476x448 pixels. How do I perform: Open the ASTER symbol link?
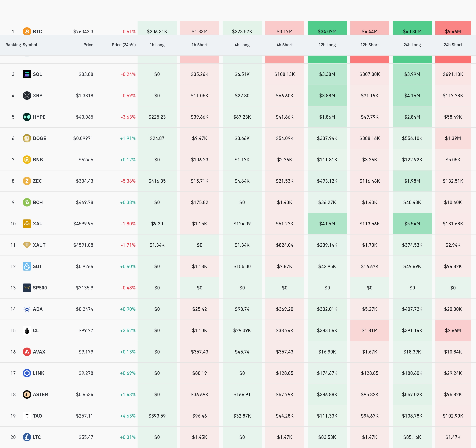[40, 394]
